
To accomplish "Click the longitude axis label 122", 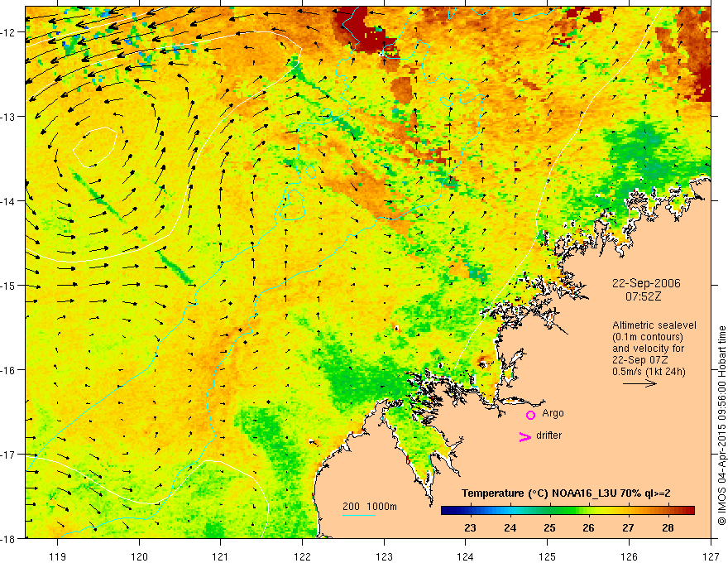I will coord(302,556).
